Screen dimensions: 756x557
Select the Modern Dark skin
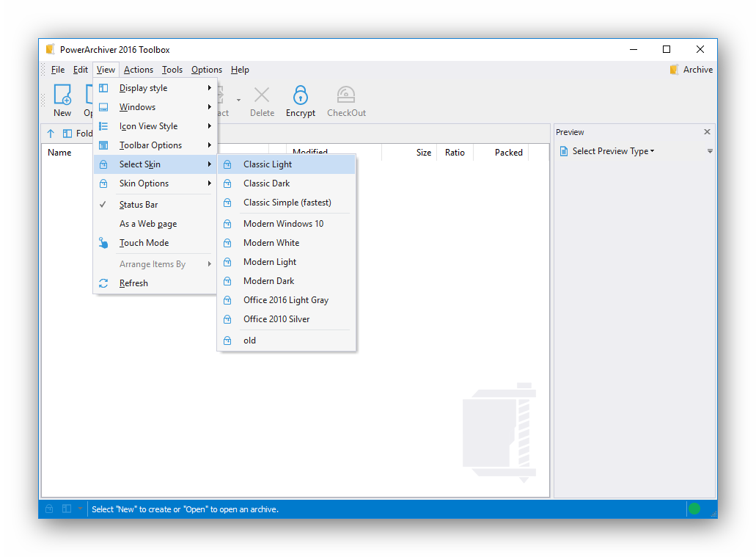[x=287, y=281]
